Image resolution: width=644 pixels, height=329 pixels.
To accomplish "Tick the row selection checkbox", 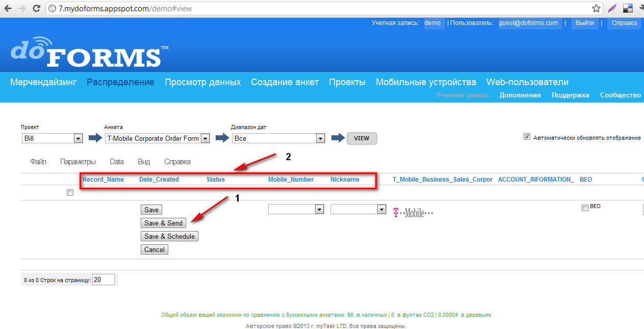I will [x=70, y=193].
